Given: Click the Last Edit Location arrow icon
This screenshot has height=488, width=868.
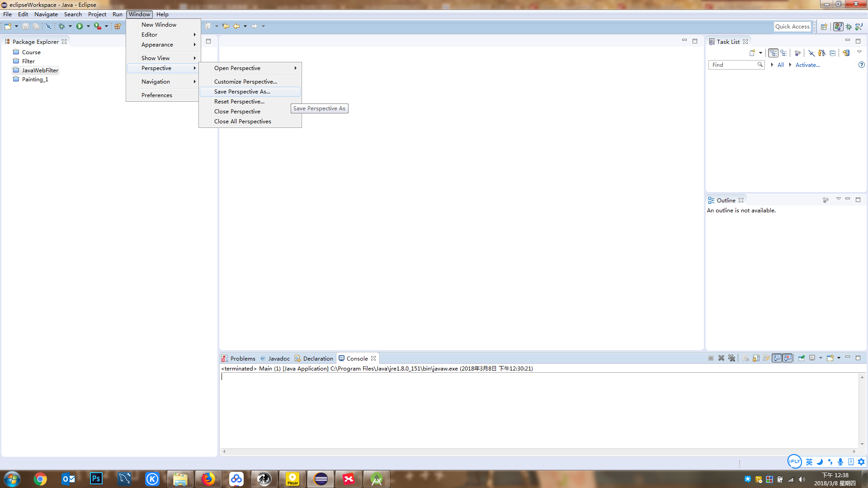Looking at the screenshot, I should (226, 26).
